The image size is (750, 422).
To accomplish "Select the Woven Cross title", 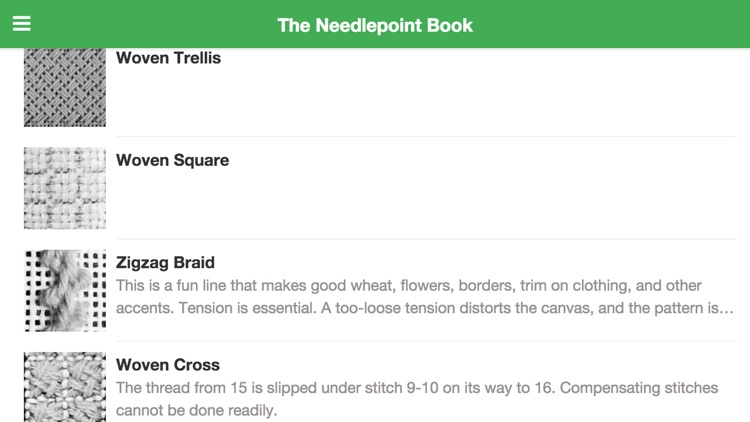I will point(168,365).
